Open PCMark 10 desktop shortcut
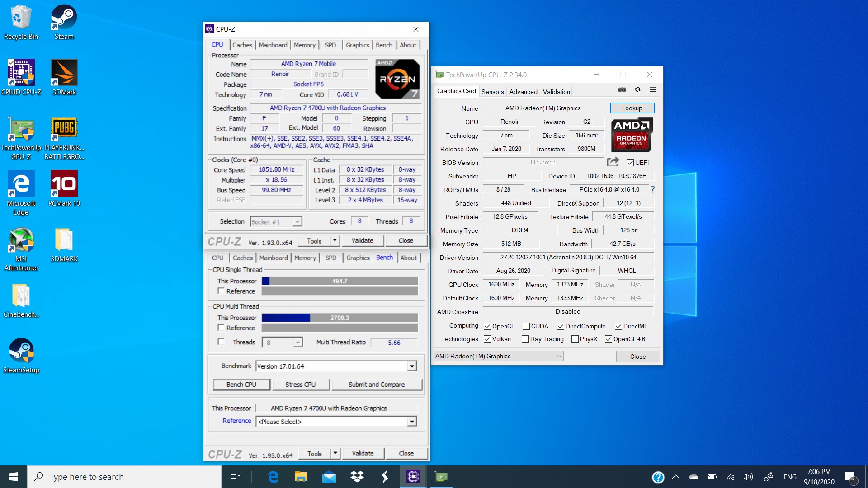 pyautogui.click(x=64, y=189)
